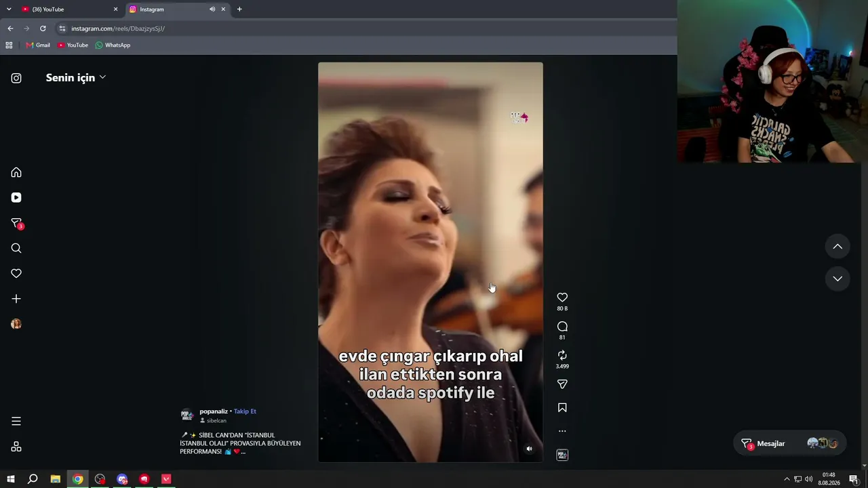
Task: Open the hamburger More menu in sidebar
Action: click(x=16, y=422)
